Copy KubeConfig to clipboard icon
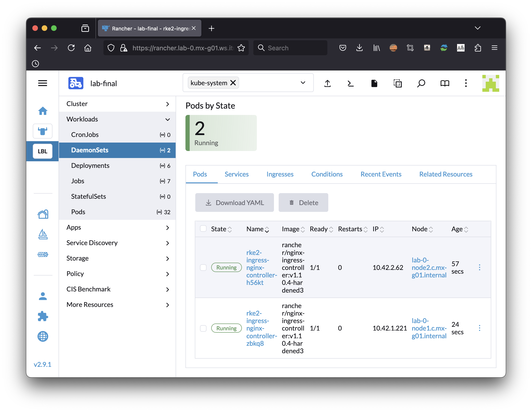Screen dimensions: 532x412 point(398,84)
